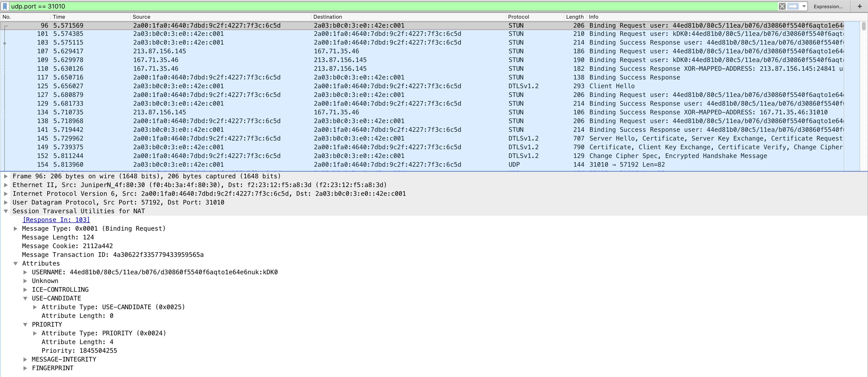The width and height of the screenshot is (868, 377).
Task: Select Priority: 1845504255 field
Action: [x=79, y=351]
